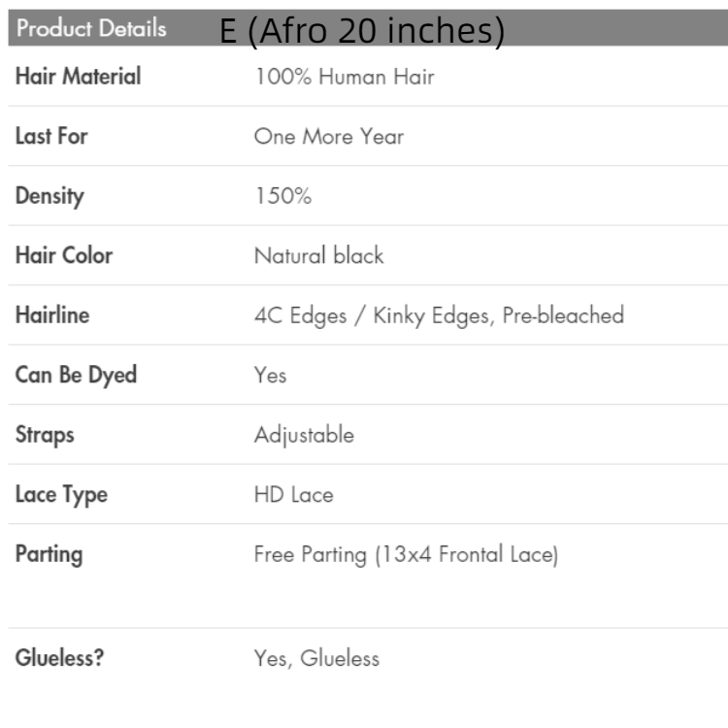
Task: Click the Density label
Action: pyautogui.click(x=50, y=196)
